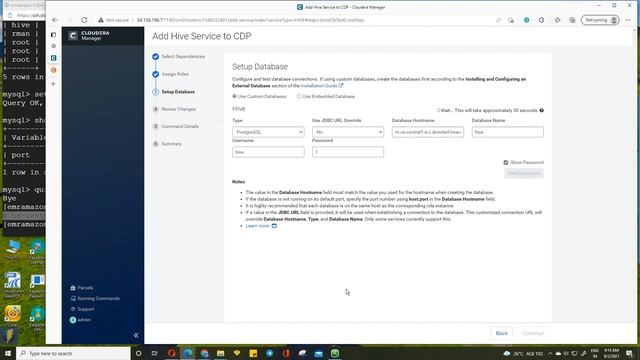Select the Summary step
The image size is (640, 360).
coord(167,144)
